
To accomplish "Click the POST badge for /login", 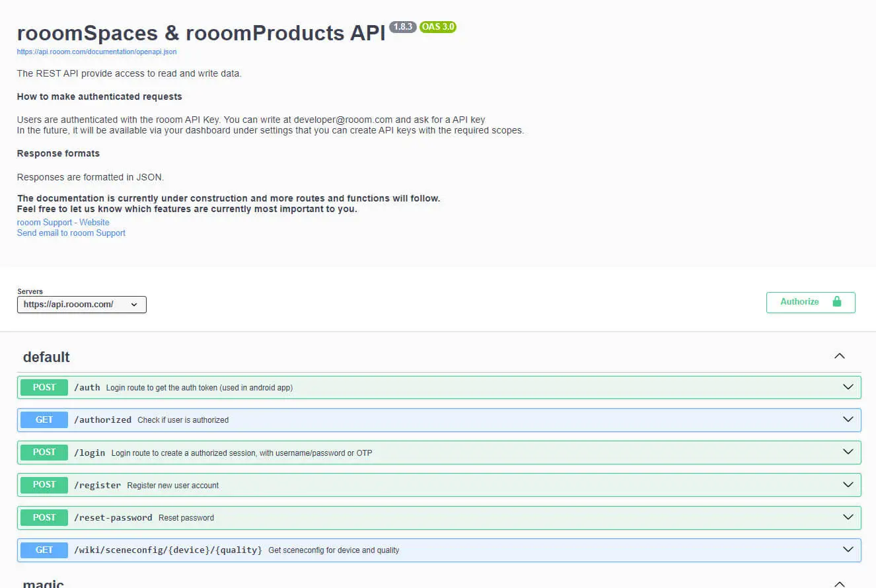I will 44,452.
